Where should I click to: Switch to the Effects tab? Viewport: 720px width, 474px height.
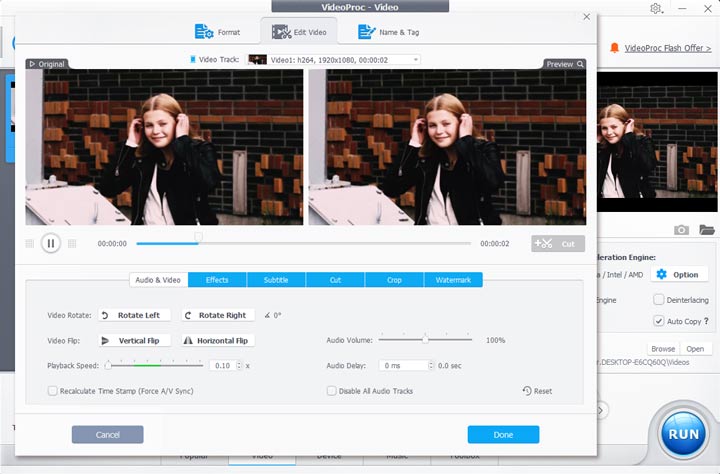(217, 280)
